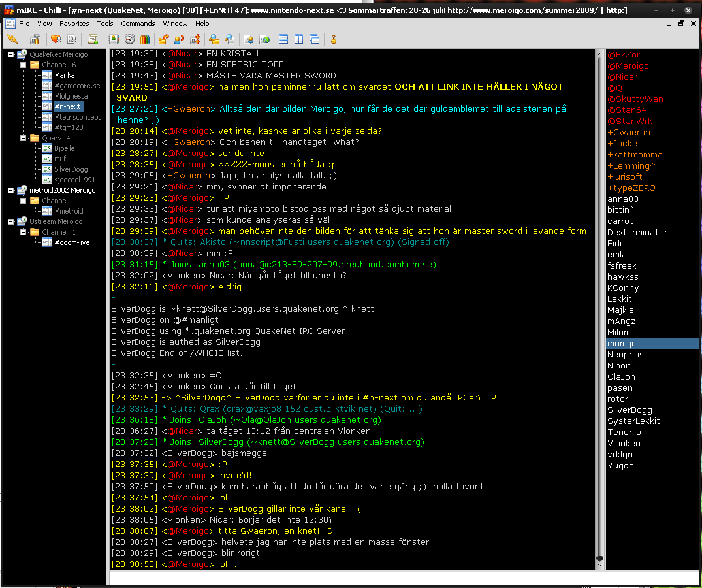Cascade windows using the toolbar icon

(315, 39)
